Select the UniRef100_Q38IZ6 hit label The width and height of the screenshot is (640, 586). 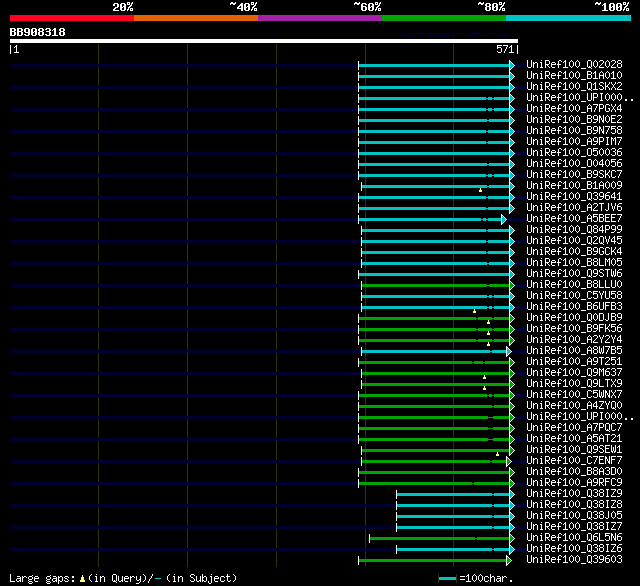(x=574, y=549)
